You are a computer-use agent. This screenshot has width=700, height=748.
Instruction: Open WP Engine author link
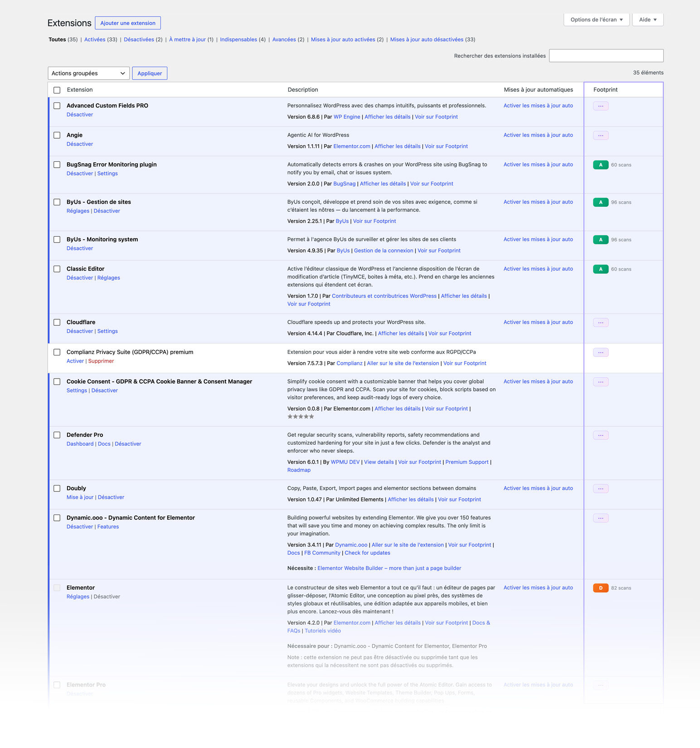(347, 117)
